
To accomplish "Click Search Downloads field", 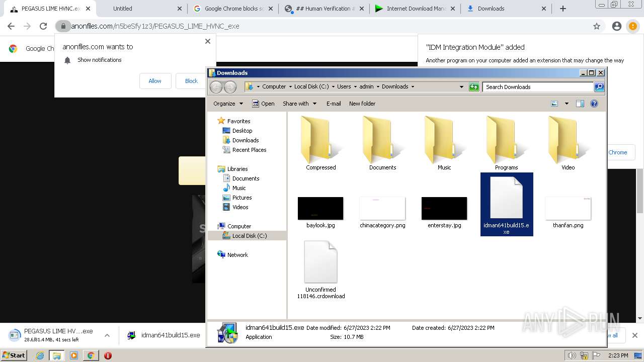I will point(538,87).
